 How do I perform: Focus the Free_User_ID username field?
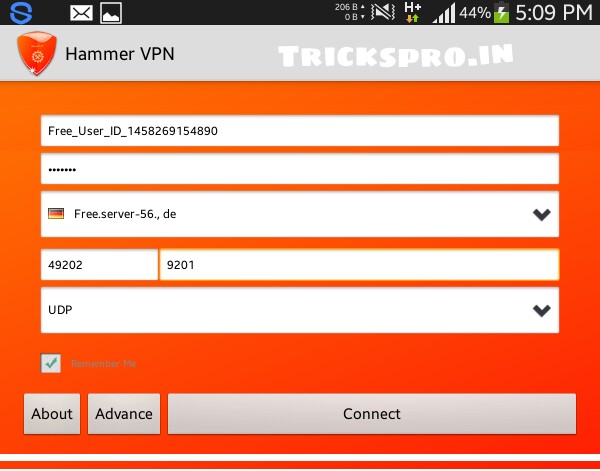[300, 130]
